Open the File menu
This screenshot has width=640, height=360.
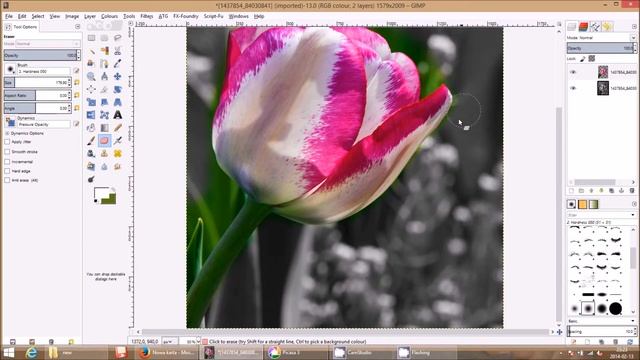(9, 16)
